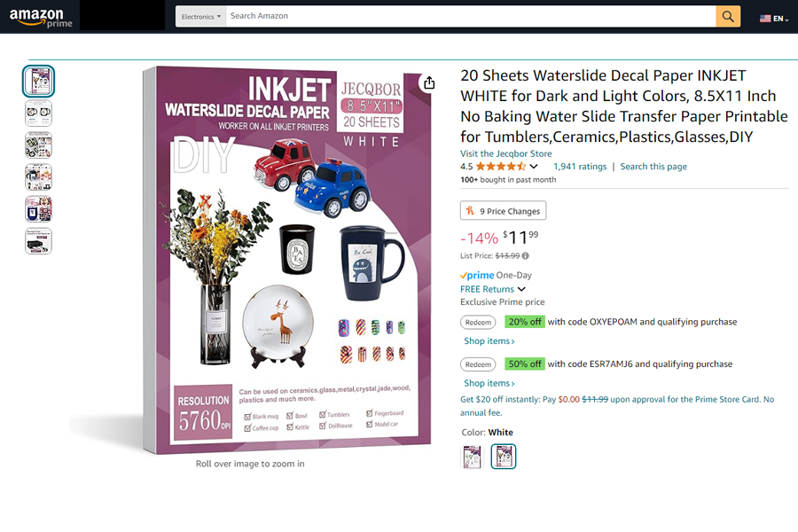Select the second White color swatch

point(504,456)
